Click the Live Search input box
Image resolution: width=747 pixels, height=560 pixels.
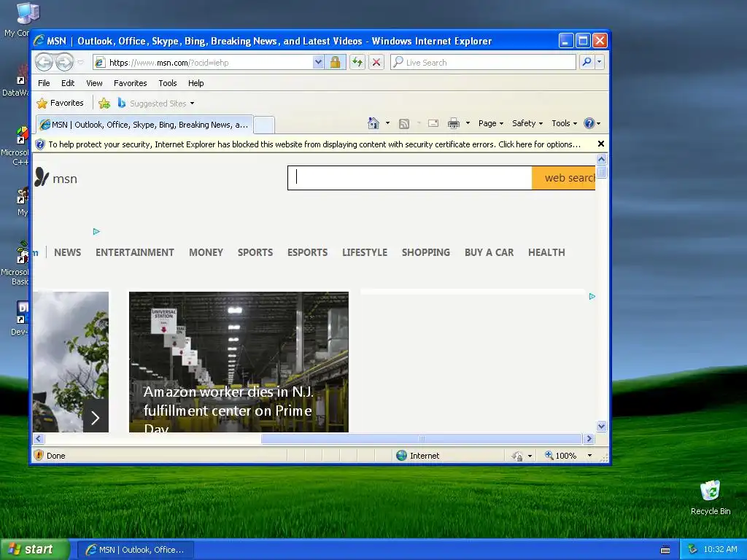[x=483, y=63]
